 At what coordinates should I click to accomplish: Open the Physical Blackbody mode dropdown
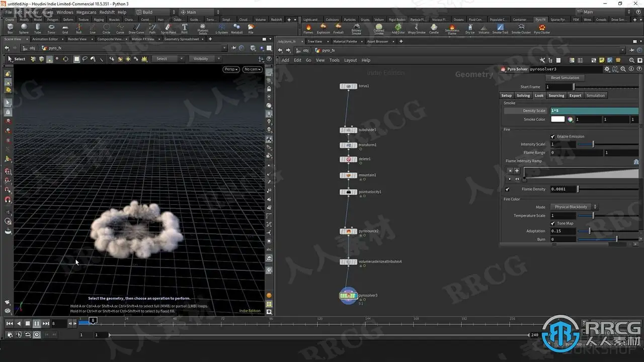[574, 207]
